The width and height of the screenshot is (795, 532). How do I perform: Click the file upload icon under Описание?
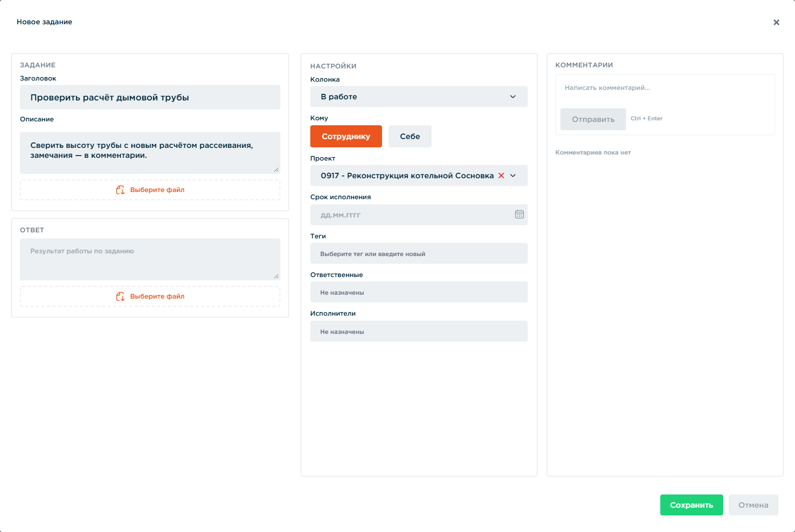click(120, 190)
